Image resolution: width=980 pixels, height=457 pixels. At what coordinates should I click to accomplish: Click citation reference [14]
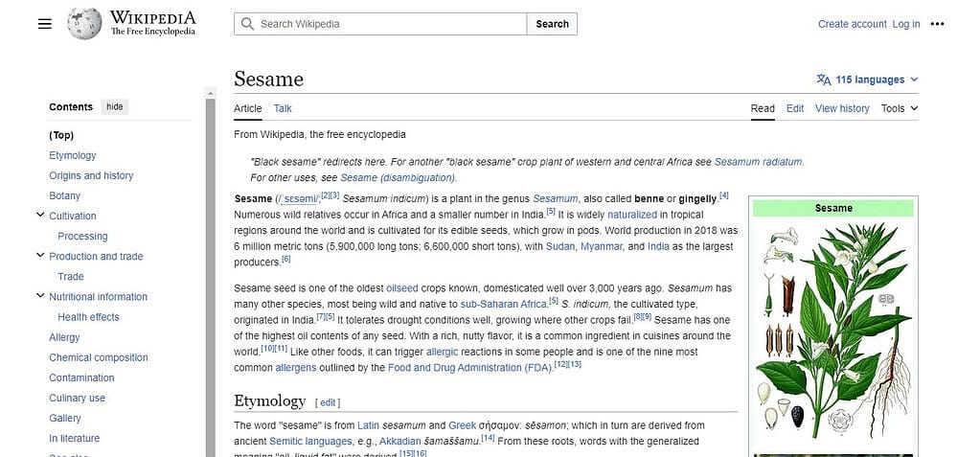(489, 438)
